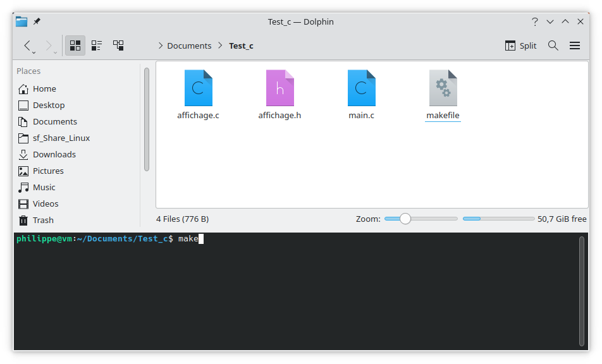Select the Test_c breadcrumb item
602x364 pixels.
pyautogui.click(x=241, y=45)
